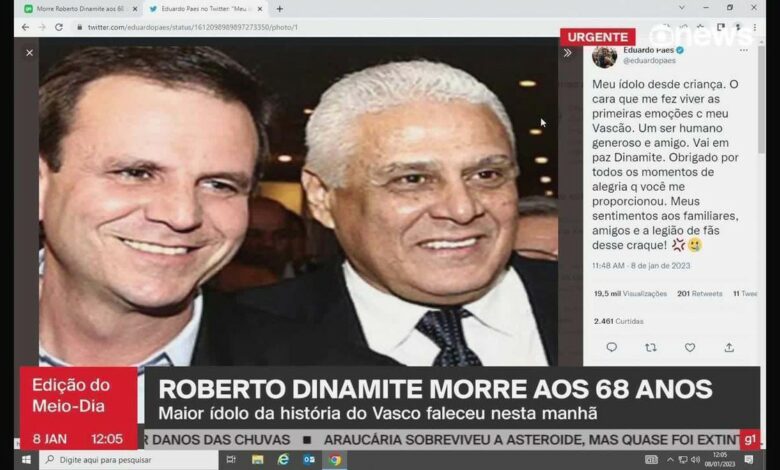Share the tweet using the upload icon
The height and width of the screenshot is (470, 780).
point(729,347)
